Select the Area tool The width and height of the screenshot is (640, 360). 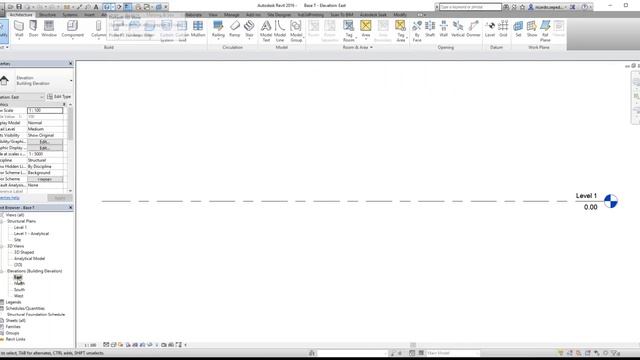coord(366,29)
